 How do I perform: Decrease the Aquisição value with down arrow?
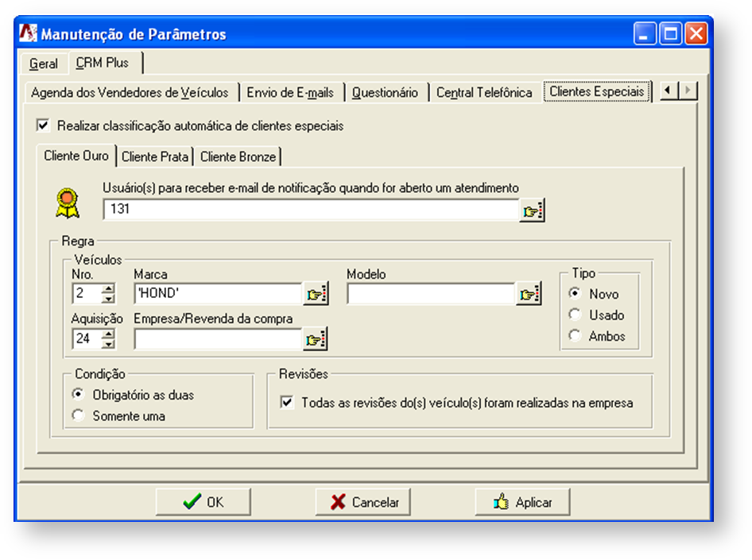108,345
